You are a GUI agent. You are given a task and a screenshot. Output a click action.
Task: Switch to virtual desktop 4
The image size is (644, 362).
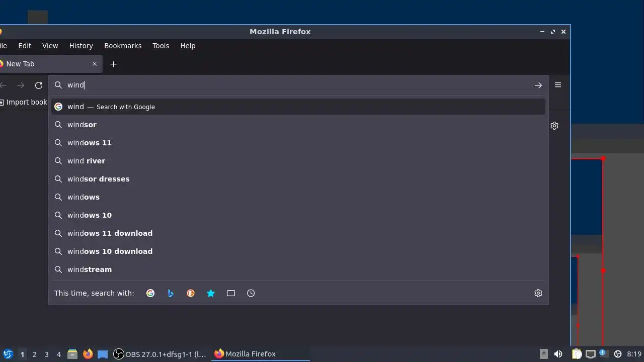click(x=58, y=354)
